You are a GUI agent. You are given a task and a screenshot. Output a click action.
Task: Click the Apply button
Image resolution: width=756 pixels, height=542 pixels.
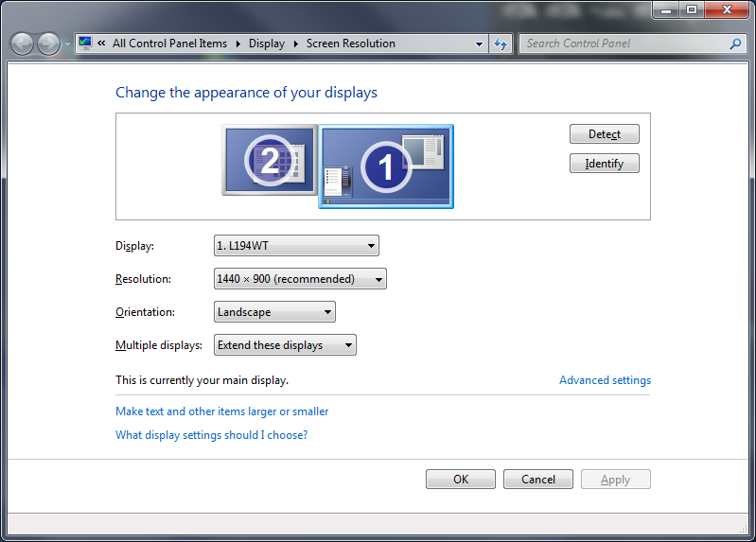click(616, 480)
